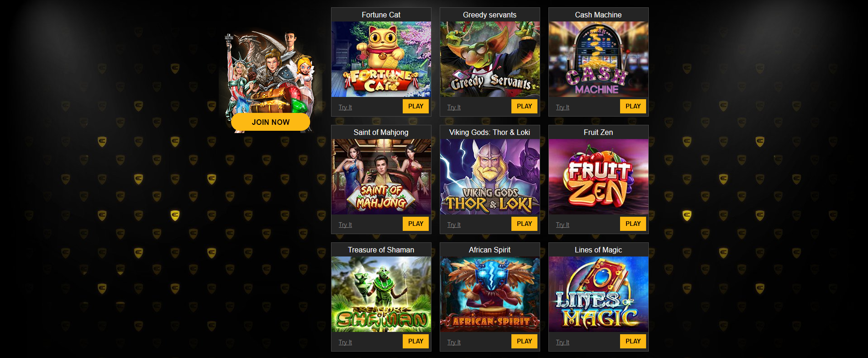Click the JOIN NOW button

coord(270,122)
